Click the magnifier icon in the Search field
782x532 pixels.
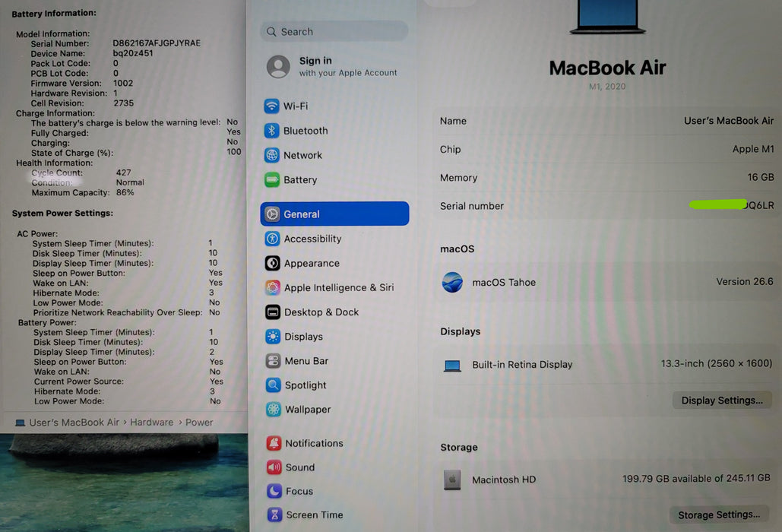click(x=271, y=32)
